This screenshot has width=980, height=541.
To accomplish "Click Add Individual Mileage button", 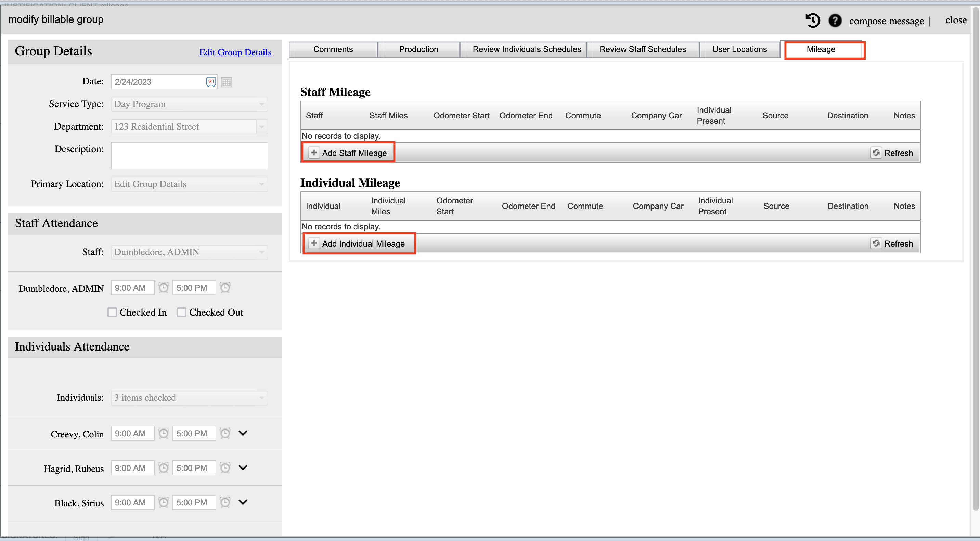I will 357,243.
